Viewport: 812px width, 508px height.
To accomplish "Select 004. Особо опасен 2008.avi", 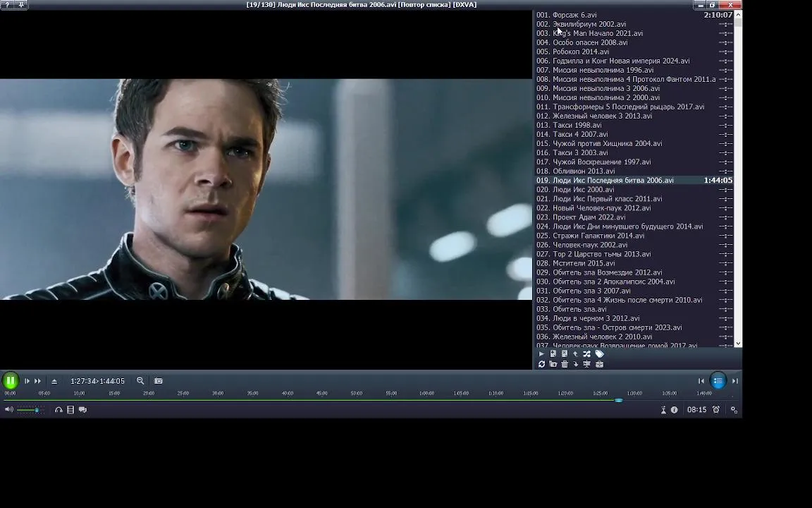I will tap(634, 42).
